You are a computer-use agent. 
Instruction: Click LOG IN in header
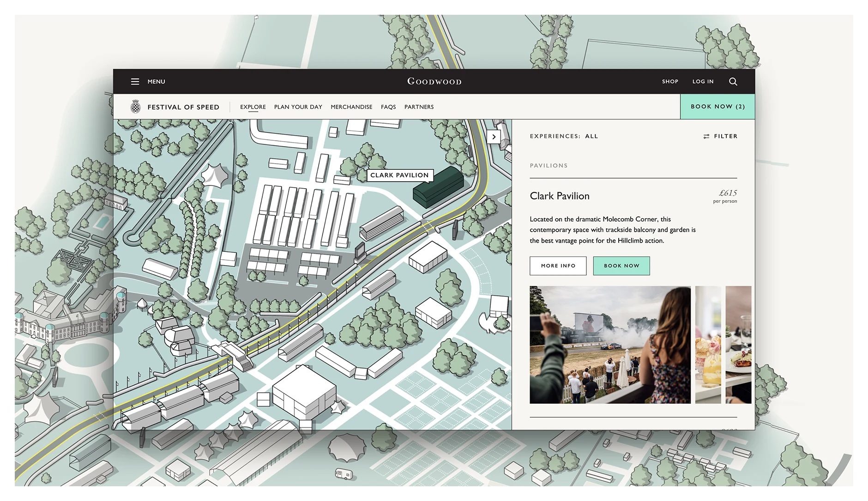[703, 82]
